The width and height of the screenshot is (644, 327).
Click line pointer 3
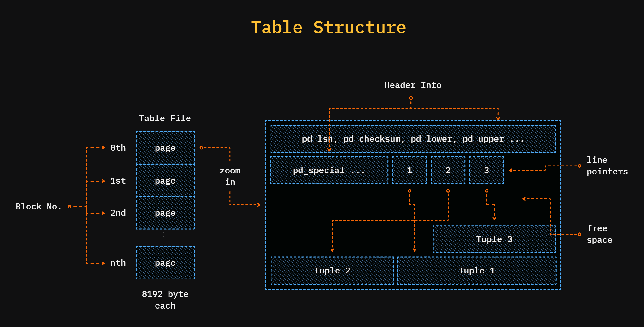[x=486, y=170]
